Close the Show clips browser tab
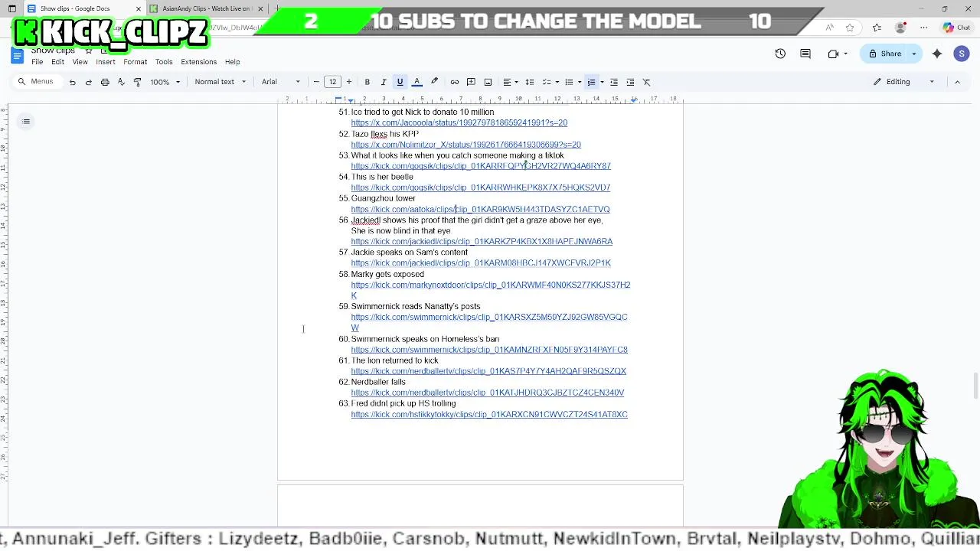The image size is (980, 551). pyautogui.click(x=139, y=8)
